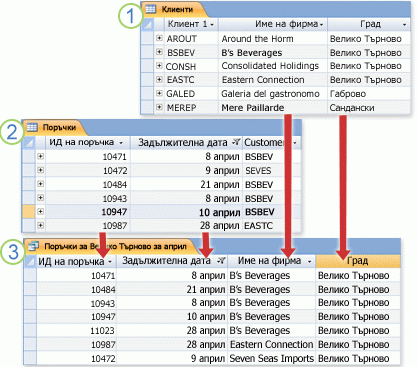Image resolution: width=418 pixels, height=367 pixels.
Task: Expand the BSBEV customer row
Action: (x=159, y=52)
